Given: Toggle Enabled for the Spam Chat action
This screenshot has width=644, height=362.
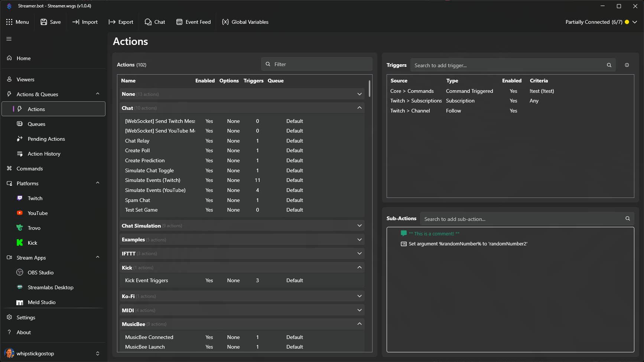Looking at the screenshot, I should click(x=209, y=200).
